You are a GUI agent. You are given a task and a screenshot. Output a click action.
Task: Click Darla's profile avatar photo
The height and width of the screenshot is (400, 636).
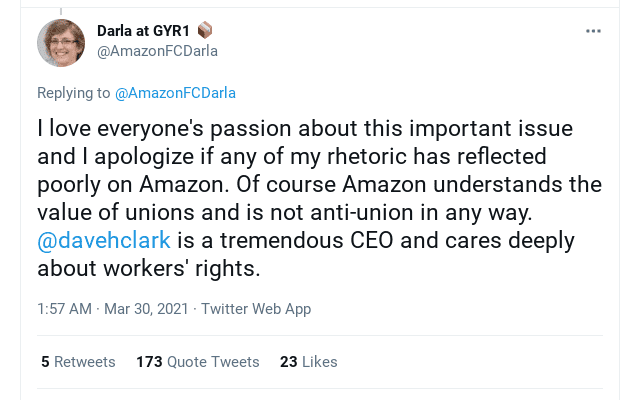pos(61,43)
